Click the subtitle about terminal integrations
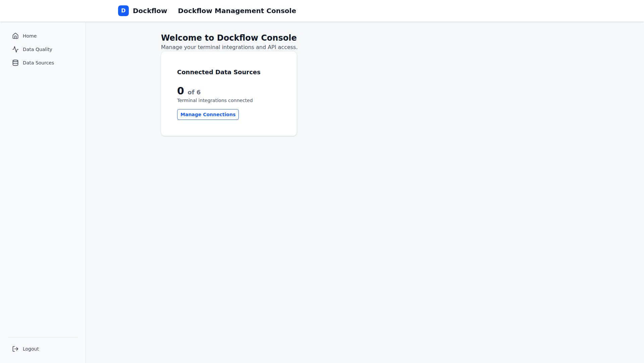This screenshot has height=363, width=644. (229, 47)
